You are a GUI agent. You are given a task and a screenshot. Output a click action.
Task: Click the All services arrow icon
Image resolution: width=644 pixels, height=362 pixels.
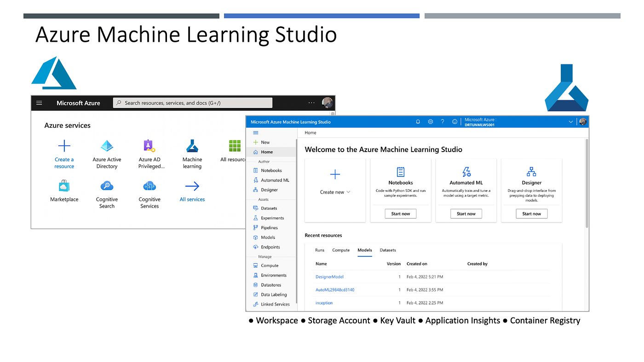192,186
